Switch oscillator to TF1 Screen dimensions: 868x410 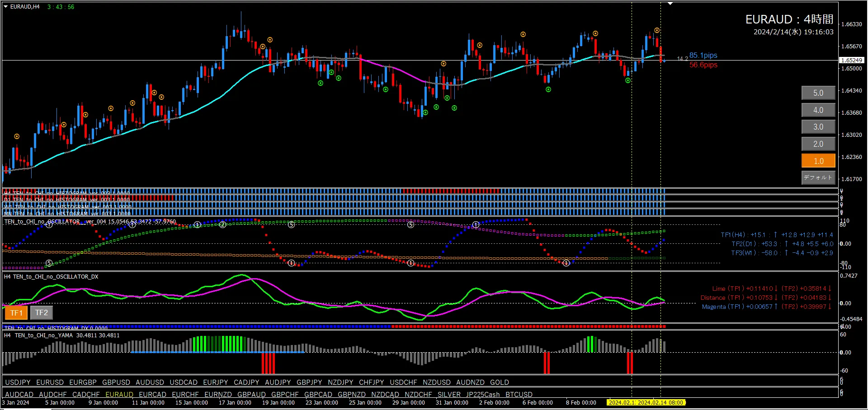click(16, 312)
